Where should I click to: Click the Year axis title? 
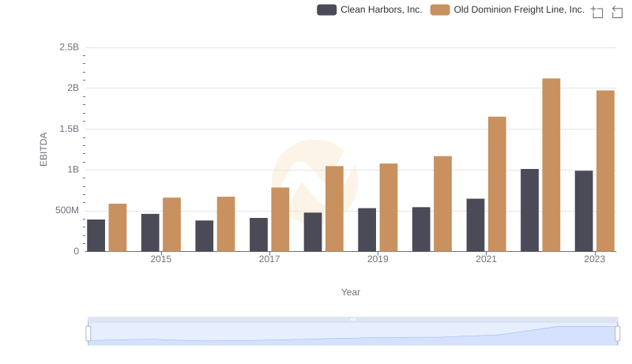point(351,292)
